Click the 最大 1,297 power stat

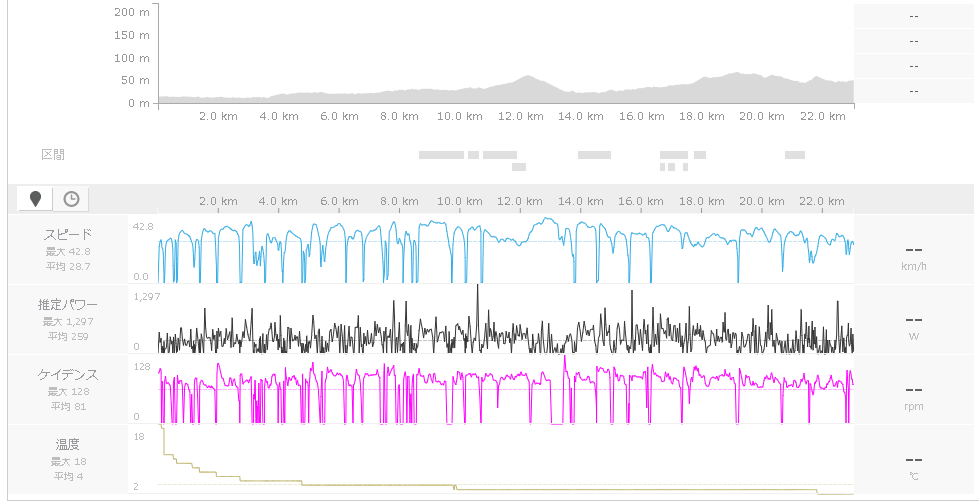click(x=68, y=322)
